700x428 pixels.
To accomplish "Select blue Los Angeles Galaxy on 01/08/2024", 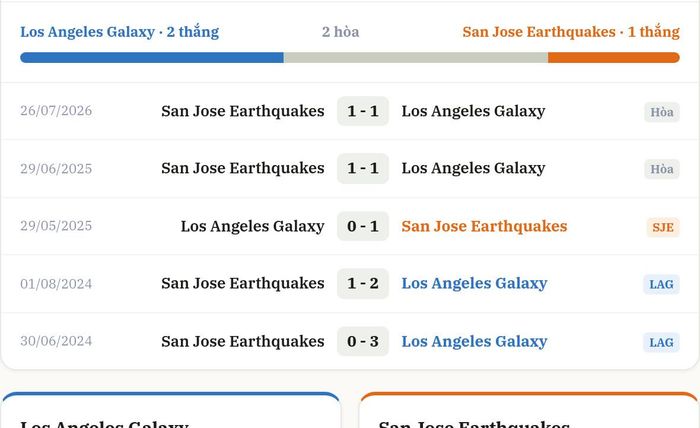I will click(x=474, y=283).
